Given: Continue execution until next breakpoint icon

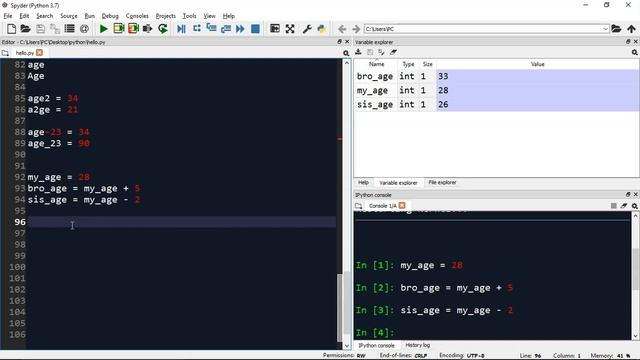Looking at the screenshot, I should 240,29.
